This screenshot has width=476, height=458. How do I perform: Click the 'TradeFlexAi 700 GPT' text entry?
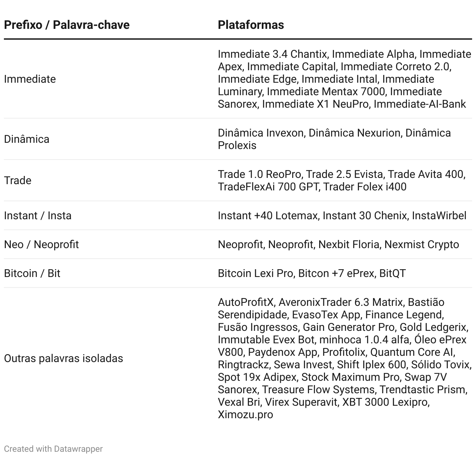point(268,187)
